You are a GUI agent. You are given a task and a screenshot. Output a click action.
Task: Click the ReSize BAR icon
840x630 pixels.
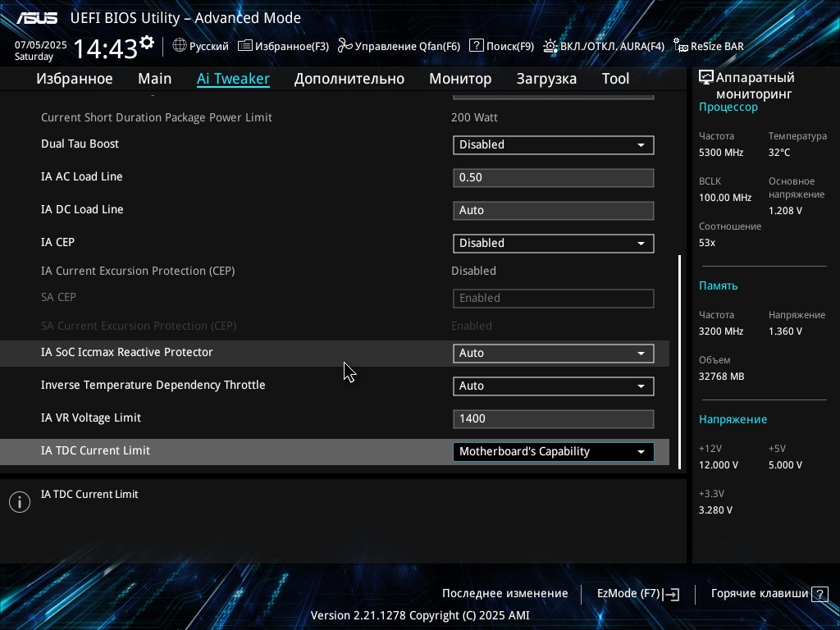coord(680,46)
